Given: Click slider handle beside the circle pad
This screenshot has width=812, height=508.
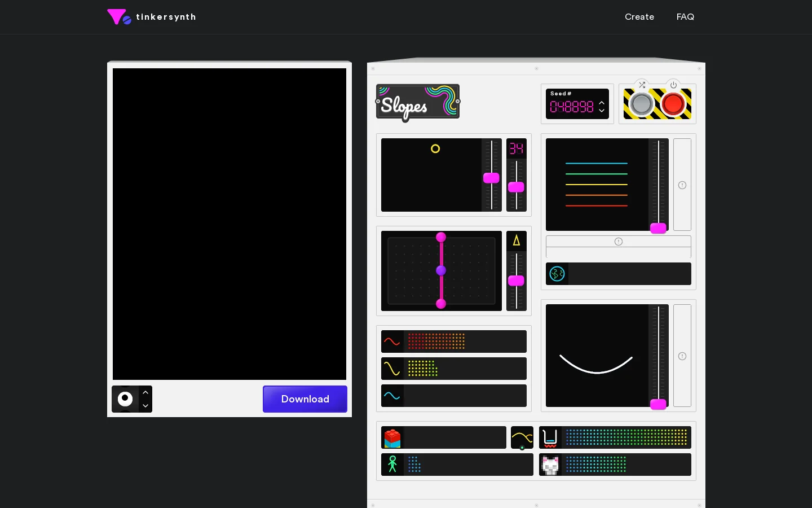Looking at the screenshot, I should click(x=491, y=178).
